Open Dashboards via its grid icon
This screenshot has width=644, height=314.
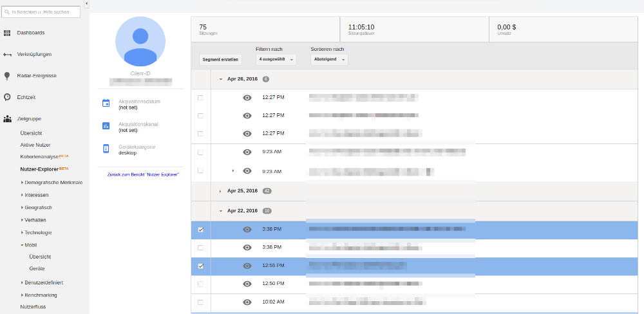click(7, 33)
